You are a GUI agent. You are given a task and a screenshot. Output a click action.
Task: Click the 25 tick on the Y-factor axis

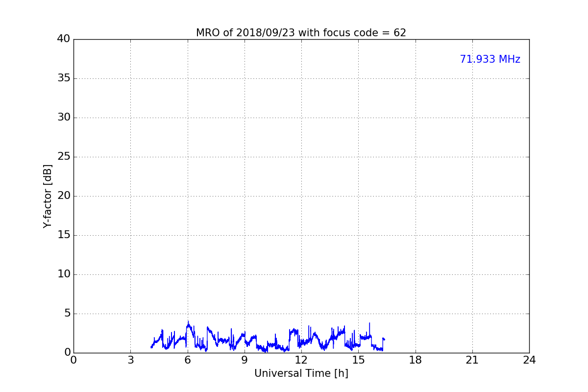coord(64,157)
